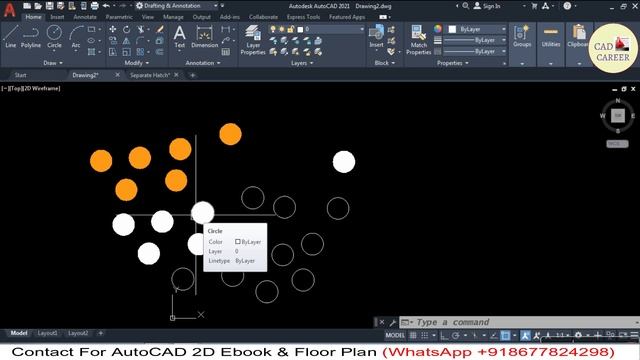Expand the Properties panel
Image resolution: width=640 pixels, height=360 pixels.
click(x=453, y=63)
